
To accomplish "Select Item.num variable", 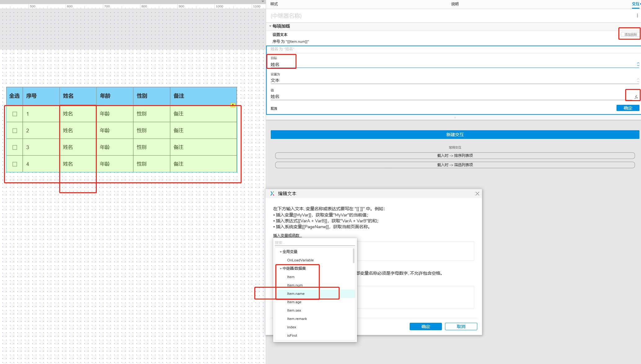I will pyautogui.click(x=295, y=285).
